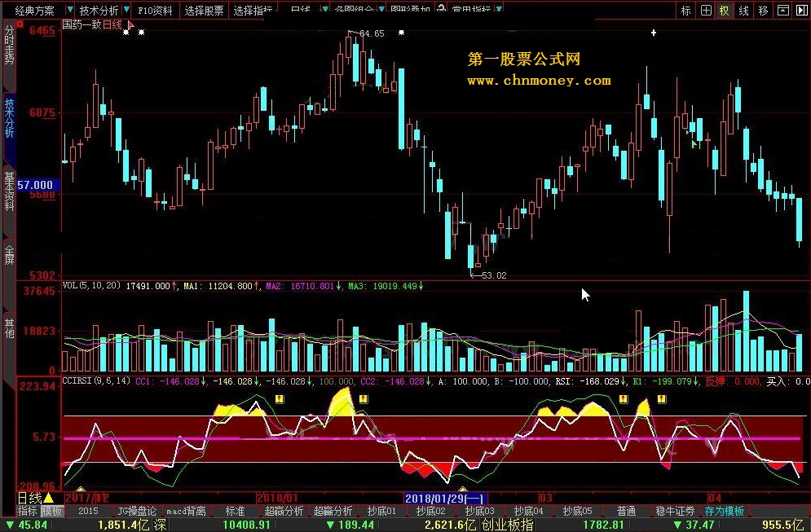Click the window layout icon next to 移
Viewport: 811px width, 532px height.
point(783,11)
